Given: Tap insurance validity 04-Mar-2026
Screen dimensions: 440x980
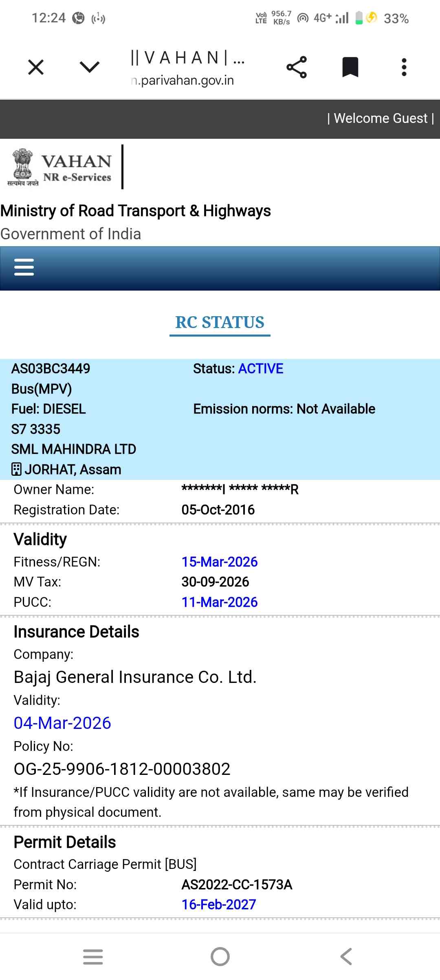Looking at the screenshot, I should pos(62,723).
